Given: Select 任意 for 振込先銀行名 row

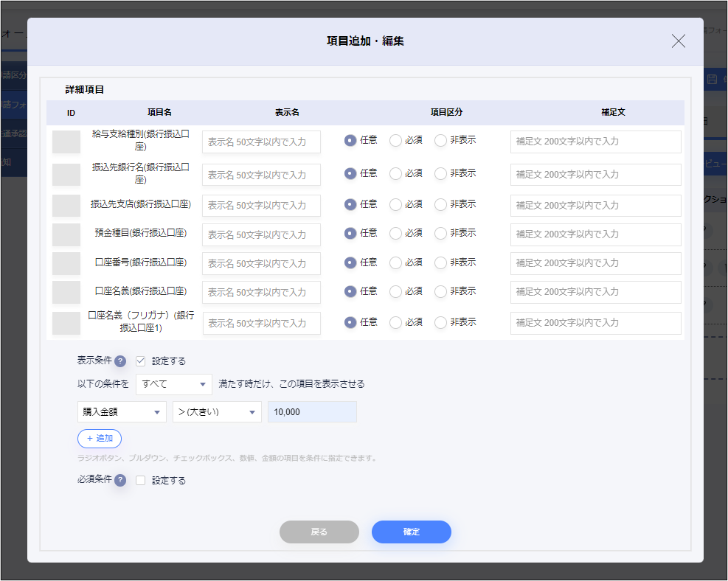Looking at the screenshot, I should point(350,173).
